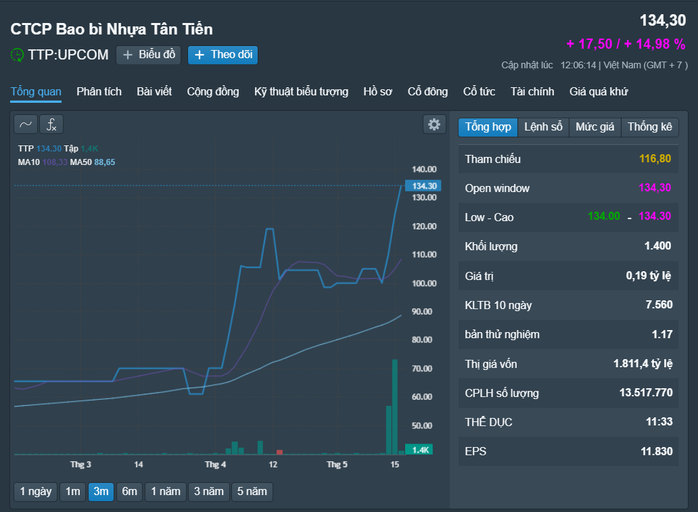Select Thống kê panel tab
The image size is (698, 512).
(649, 127)
